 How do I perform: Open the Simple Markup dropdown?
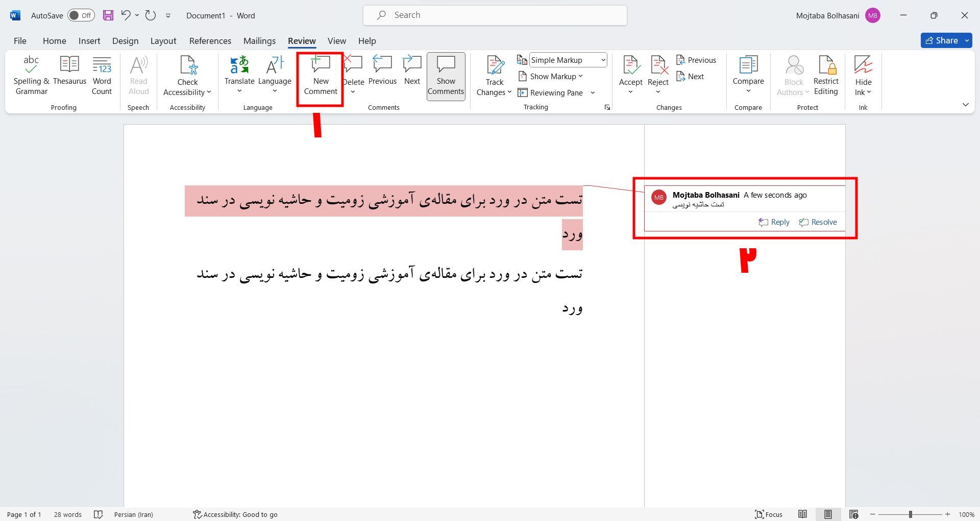(x=568, y=60)
